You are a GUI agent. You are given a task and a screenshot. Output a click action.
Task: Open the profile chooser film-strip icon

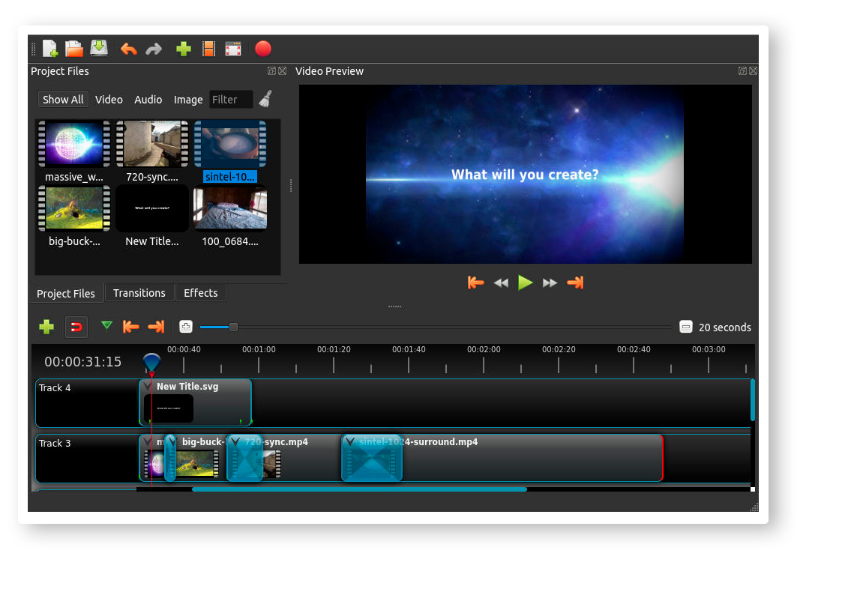coord(208,49)
